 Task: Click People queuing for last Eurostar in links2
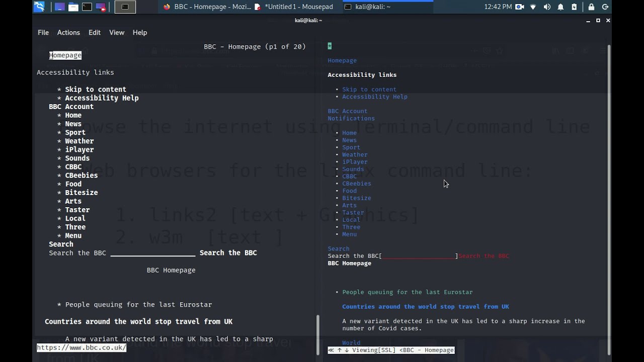point(408,292)
